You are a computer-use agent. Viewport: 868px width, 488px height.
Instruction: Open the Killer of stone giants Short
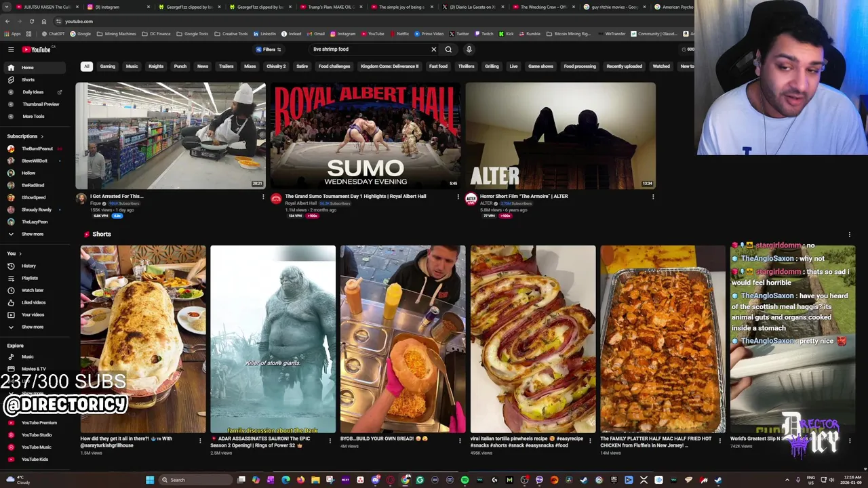(273, 339)
